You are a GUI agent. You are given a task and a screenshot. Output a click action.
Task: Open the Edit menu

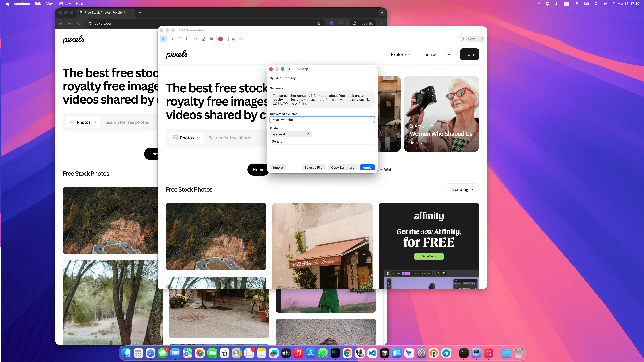(x=38, y=4)
